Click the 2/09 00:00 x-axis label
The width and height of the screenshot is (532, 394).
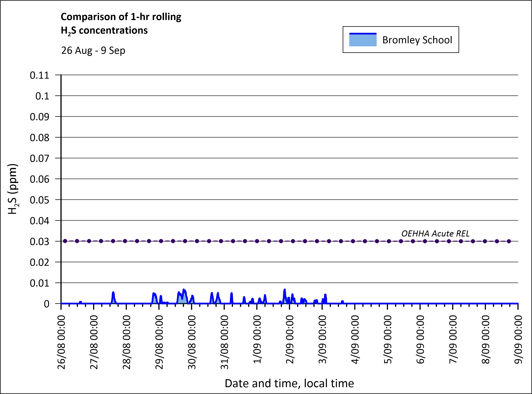pos(290,339)
